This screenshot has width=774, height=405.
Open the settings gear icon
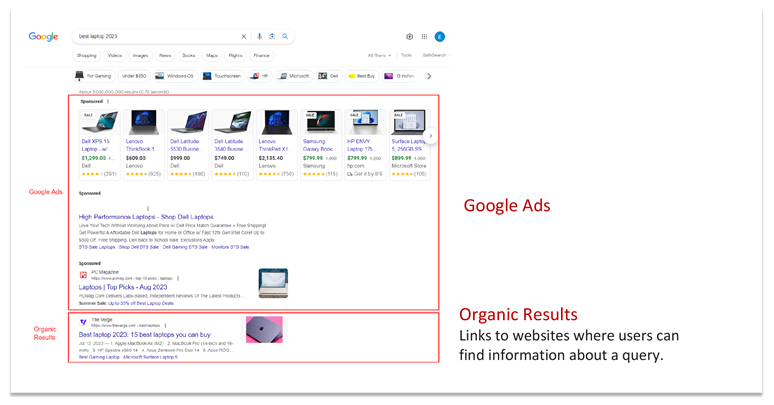coord(409,37)
